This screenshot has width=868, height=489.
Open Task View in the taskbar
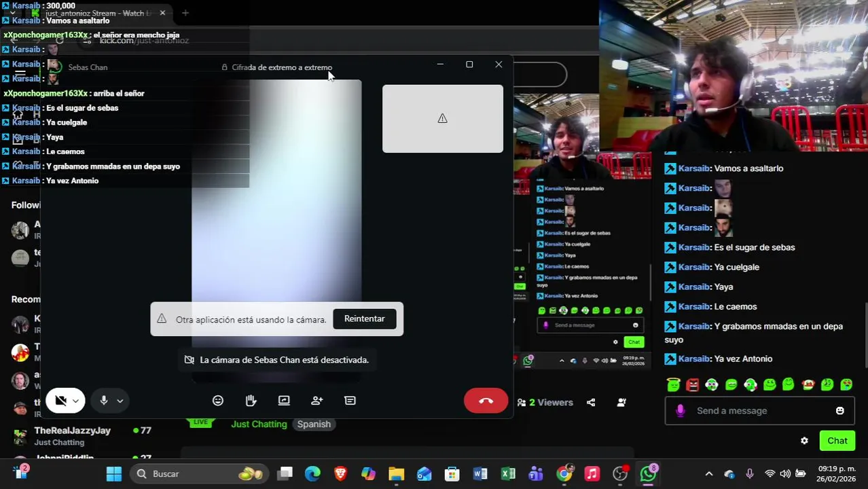[x=285, y=474]
